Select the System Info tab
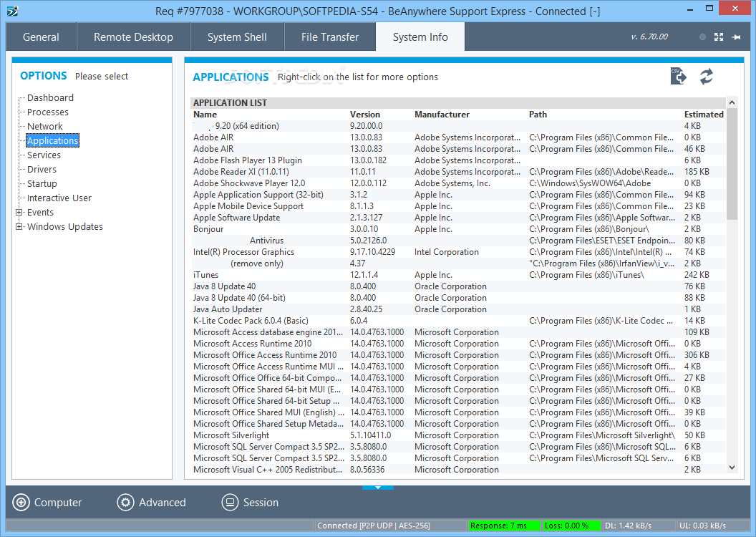 pos(420,37)
